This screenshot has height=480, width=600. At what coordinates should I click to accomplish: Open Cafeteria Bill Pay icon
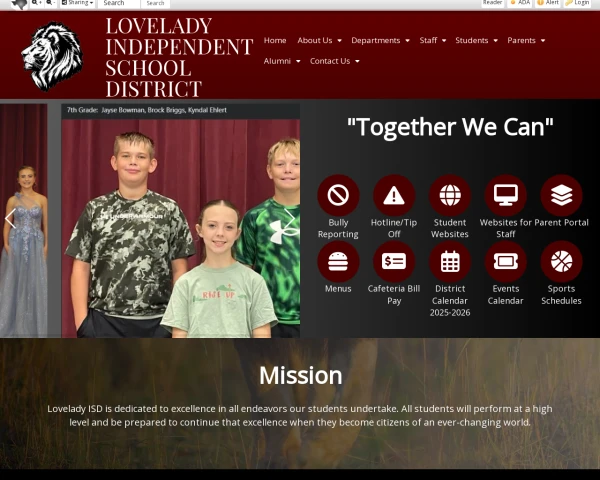coord(394,261)
